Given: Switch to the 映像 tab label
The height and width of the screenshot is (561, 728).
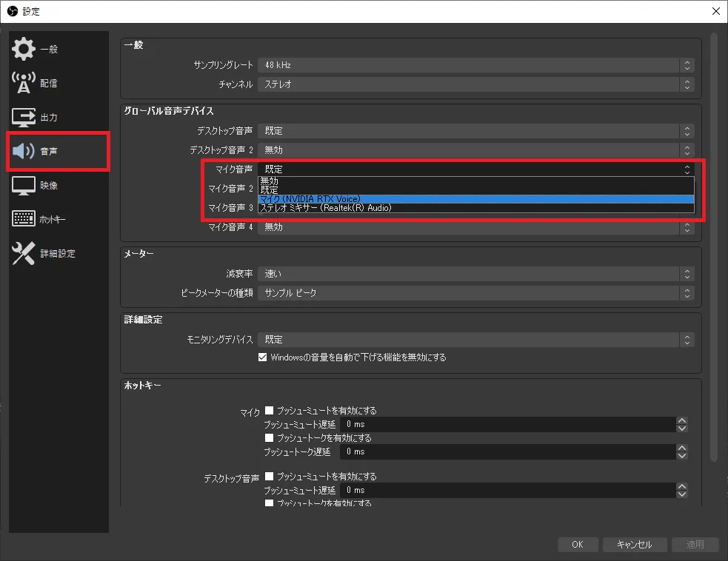Looking at the screenshot, I should point(49,186).
